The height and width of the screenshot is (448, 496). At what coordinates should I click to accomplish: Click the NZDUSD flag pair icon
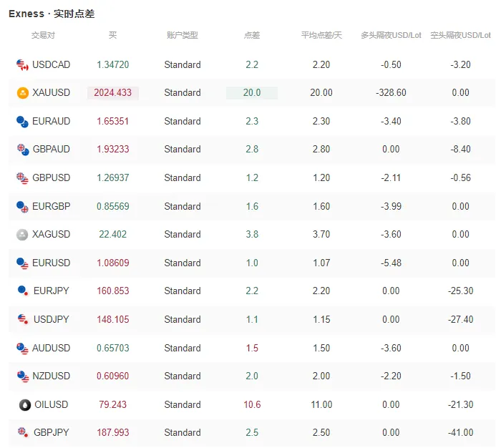point(23,376)
